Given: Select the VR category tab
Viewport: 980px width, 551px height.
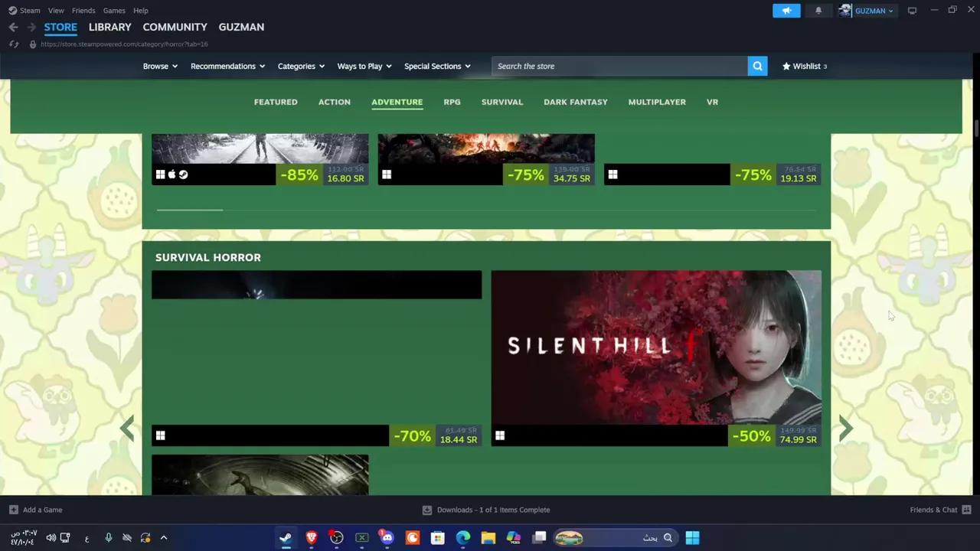Looking at the screenshot, I should [712, 102].
